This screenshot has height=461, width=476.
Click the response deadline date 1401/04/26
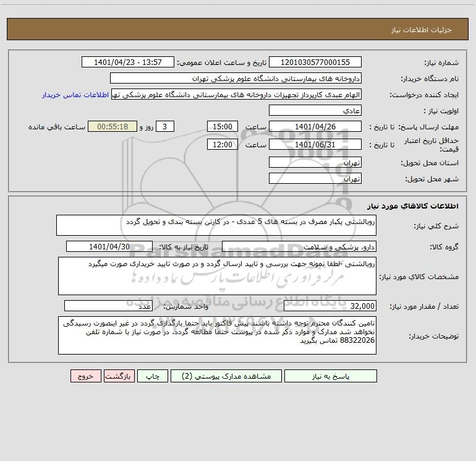click(315, 126)
